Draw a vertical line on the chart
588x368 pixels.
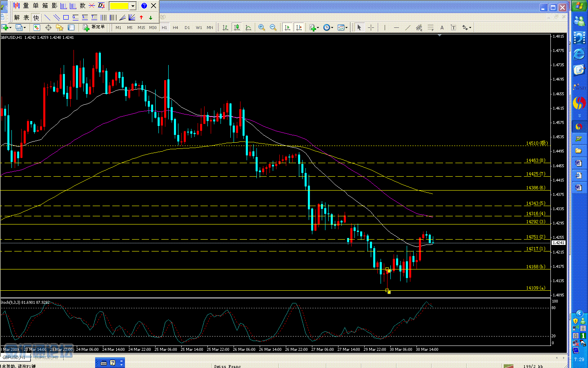(x=385, y=27)
